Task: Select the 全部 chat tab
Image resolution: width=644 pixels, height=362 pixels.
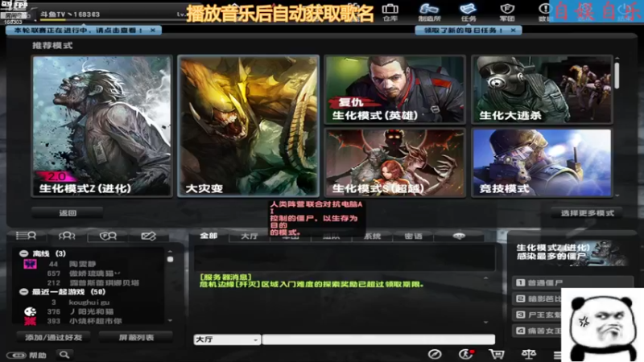Action: [x=208, y=236]
